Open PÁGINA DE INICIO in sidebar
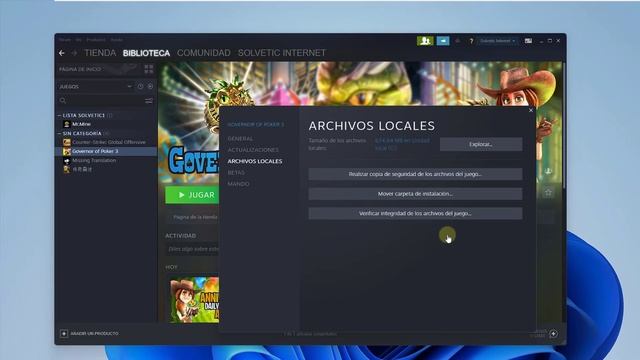Viewport: 640px width, 360px height. click(80, 69)
